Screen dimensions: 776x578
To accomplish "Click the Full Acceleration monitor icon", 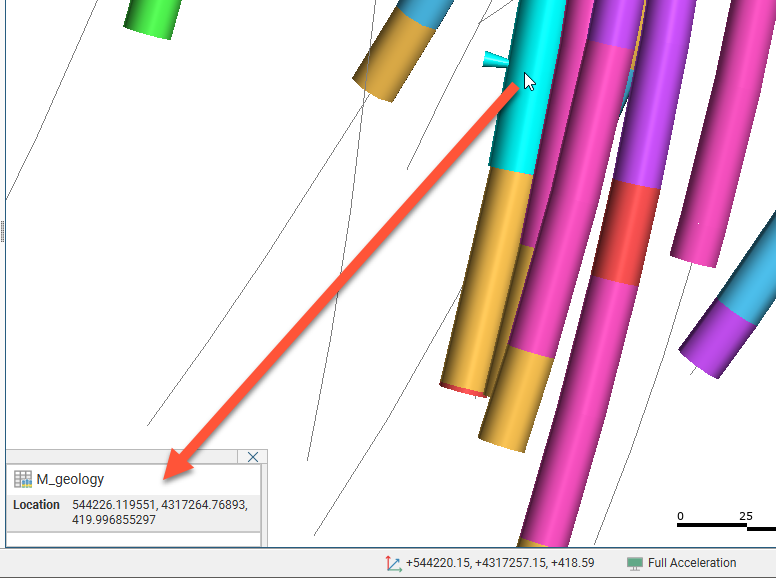I will (x=634, y=563).
